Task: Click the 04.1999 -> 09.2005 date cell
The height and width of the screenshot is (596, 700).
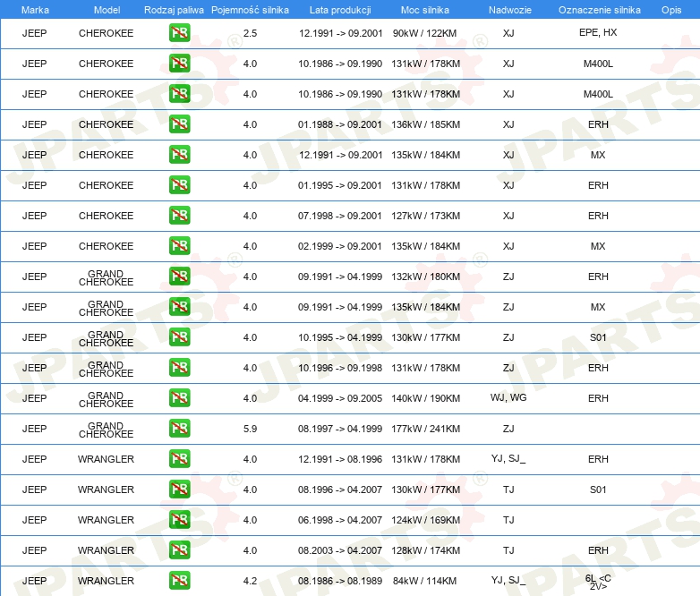Action: pos(340,398)
